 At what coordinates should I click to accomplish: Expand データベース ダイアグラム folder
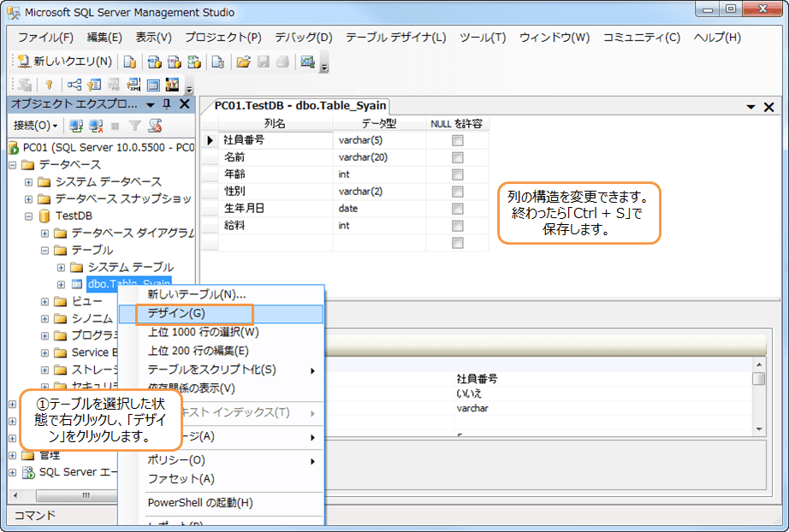click(44, 233)
